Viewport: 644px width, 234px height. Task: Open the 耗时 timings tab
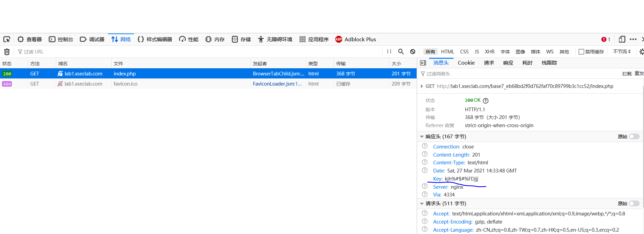coord(527,63)
